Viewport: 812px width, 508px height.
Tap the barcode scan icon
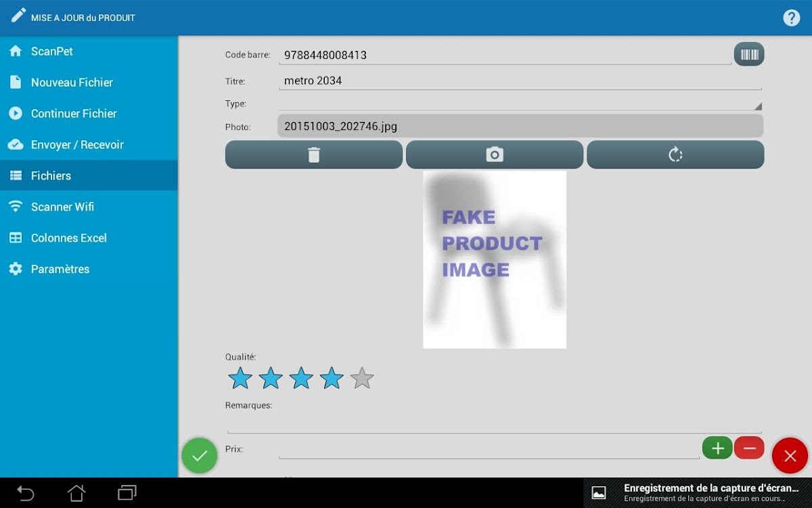pos(749,54)
